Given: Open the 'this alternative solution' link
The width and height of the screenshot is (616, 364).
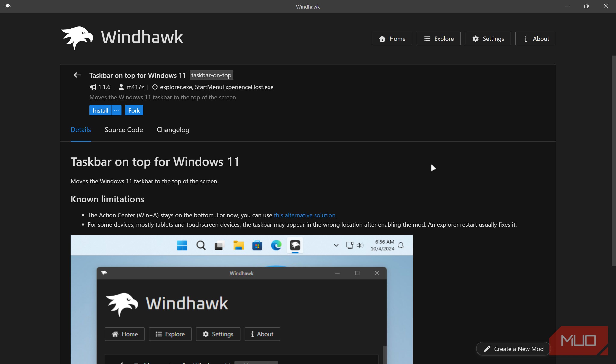Looking at the screenshot, I should (x=304, y=215).
